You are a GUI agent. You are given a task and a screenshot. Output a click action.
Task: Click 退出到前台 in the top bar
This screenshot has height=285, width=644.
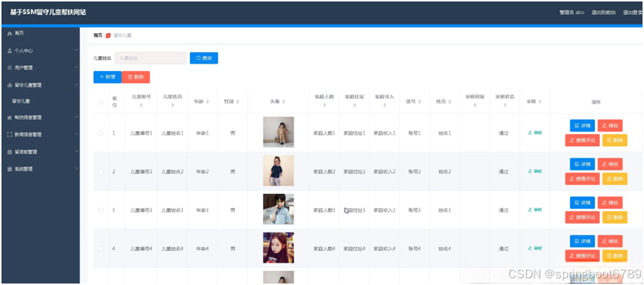603,13
